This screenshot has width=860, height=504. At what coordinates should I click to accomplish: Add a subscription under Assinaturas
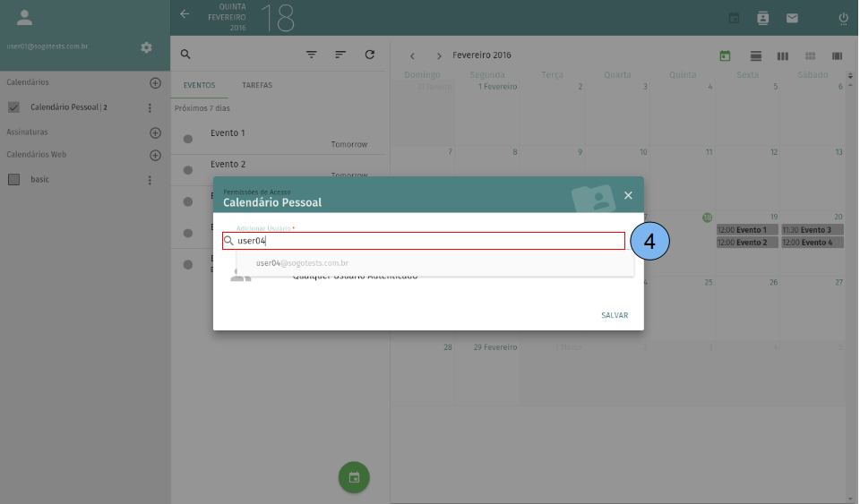(155, 132)
